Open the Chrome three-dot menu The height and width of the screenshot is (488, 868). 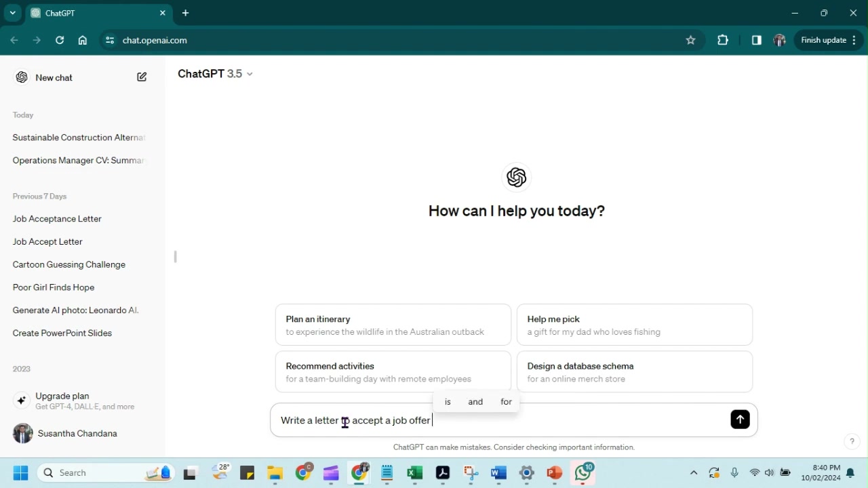pos(854,40)
